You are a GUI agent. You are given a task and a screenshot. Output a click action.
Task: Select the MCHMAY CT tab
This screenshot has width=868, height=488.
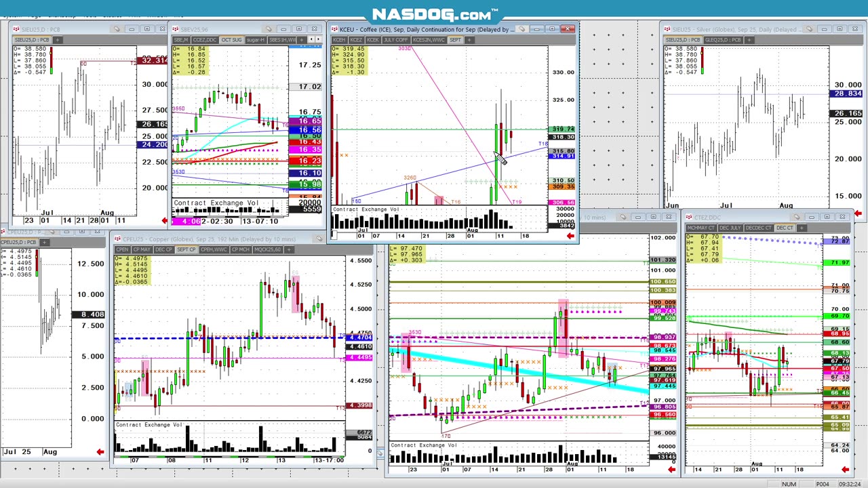[x=701, y=228]
